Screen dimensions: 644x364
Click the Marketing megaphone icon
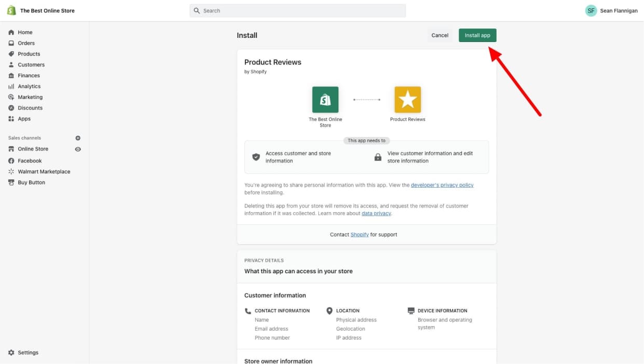11,97
